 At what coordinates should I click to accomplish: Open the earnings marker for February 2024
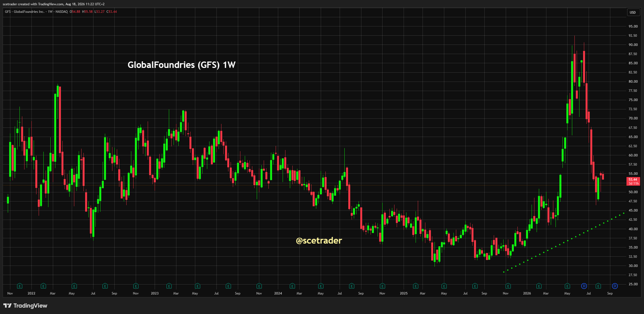coord(292,286)
